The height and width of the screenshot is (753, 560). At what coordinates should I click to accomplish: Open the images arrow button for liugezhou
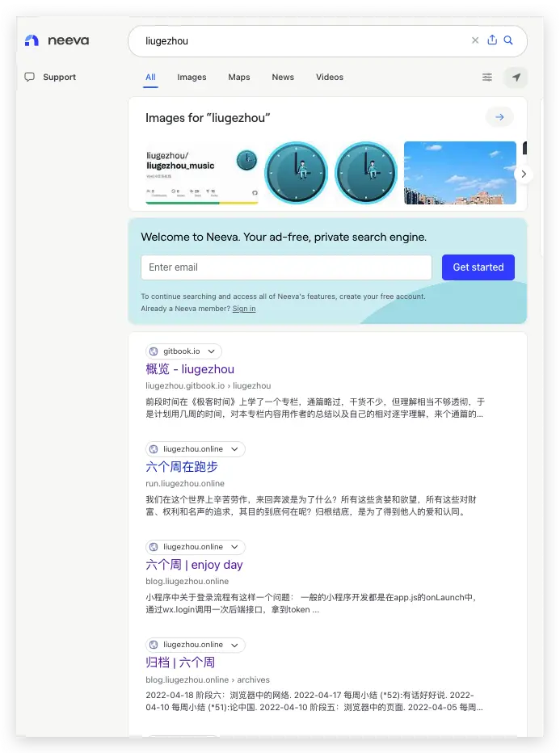click(x=499, y=117)
